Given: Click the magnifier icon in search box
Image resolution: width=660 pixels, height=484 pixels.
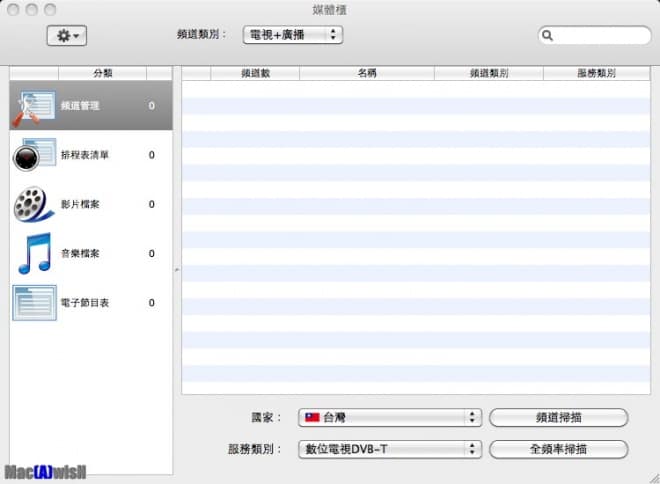Looking at the screenshot, I should point(548,35).
